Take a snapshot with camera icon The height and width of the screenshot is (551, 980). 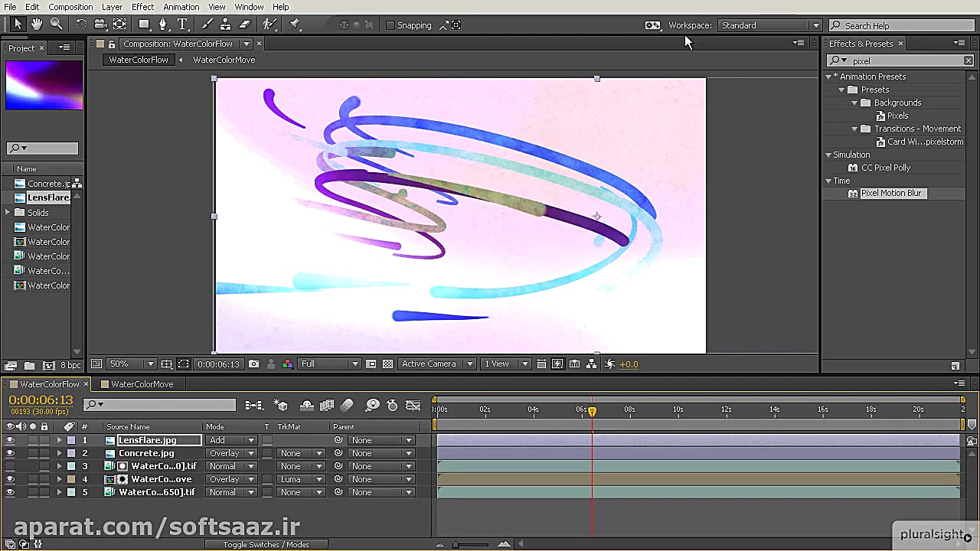(253, 364)
